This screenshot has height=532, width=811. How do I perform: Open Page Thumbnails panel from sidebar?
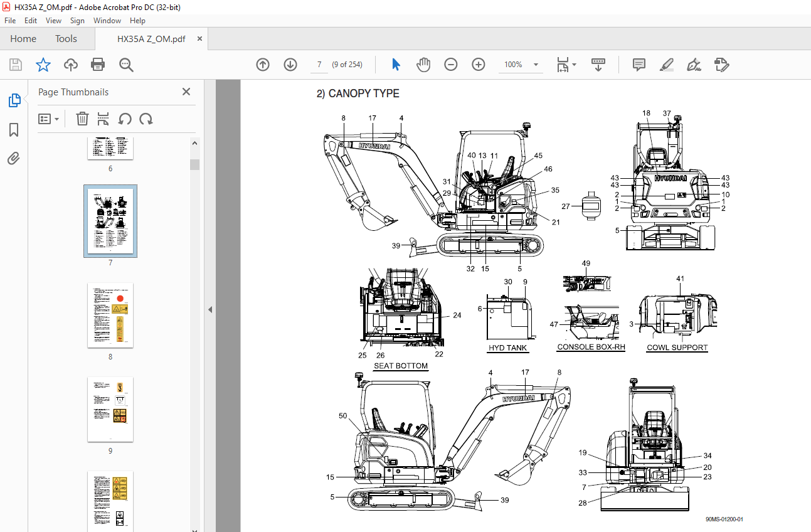14,100
